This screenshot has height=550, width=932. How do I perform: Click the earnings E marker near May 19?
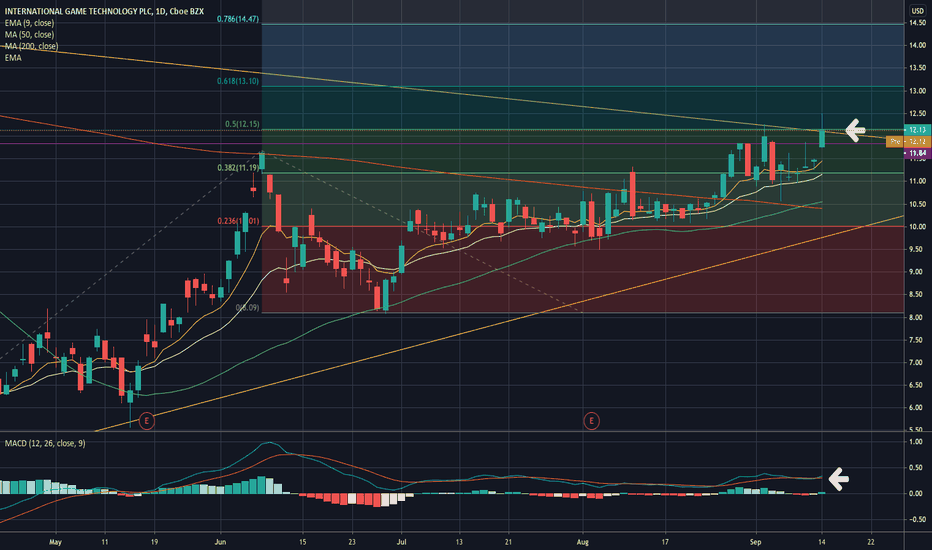click(147, 421)
